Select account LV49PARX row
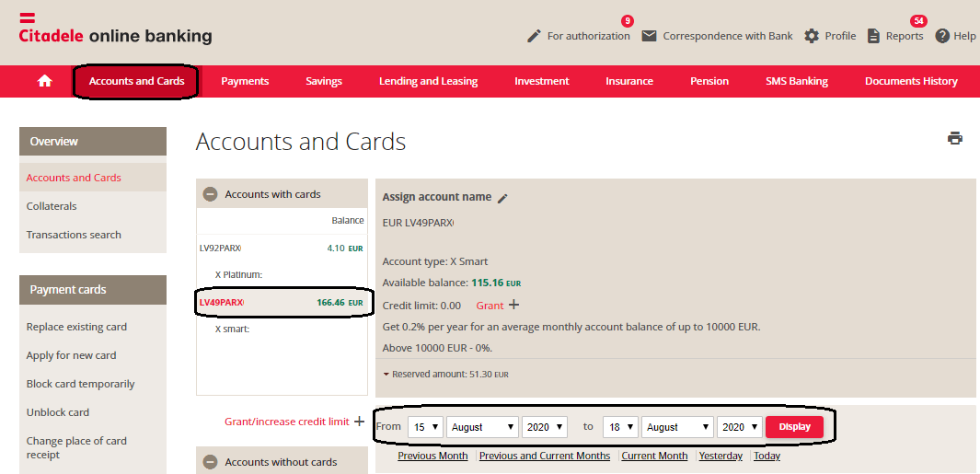This screenshot has width=980, height=474. click(x=282, y=303)
